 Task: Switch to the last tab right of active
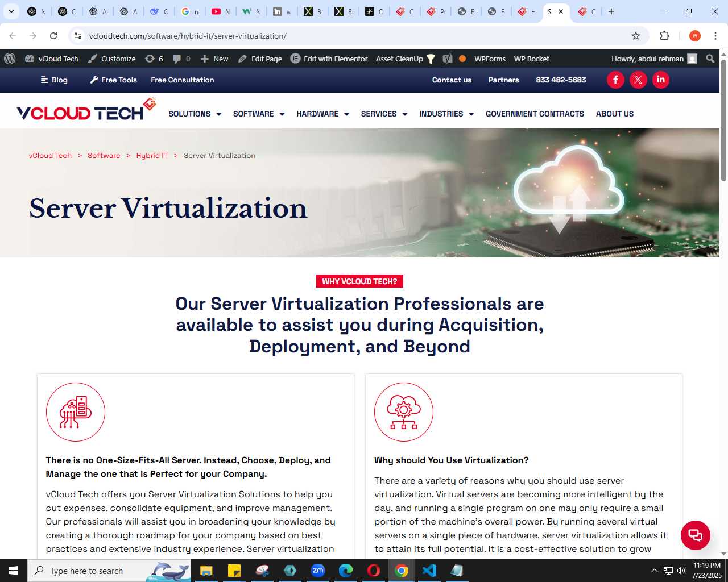pyautogui.click(x=586, y=11)
